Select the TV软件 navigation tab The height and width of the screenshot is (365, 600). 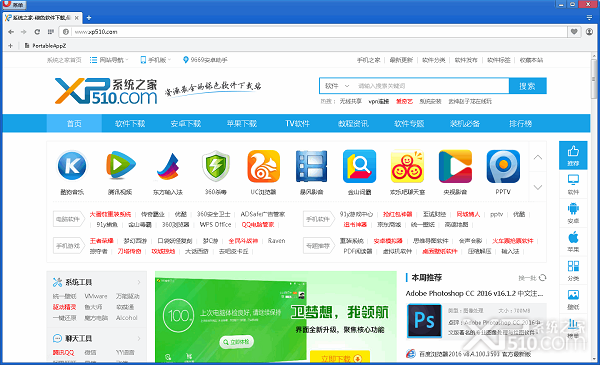pyautogui.click(x=297, y=124)
